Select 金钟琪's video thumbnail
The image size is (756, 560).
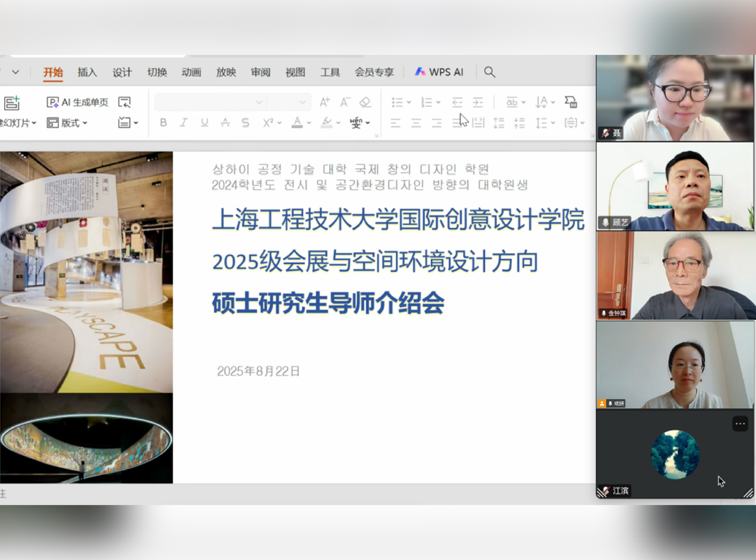[x=675, y=276]
